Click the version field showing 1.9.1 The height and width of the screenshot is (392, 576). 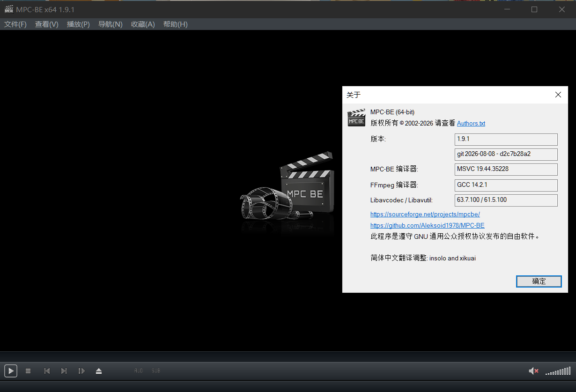tap(506, 140)
